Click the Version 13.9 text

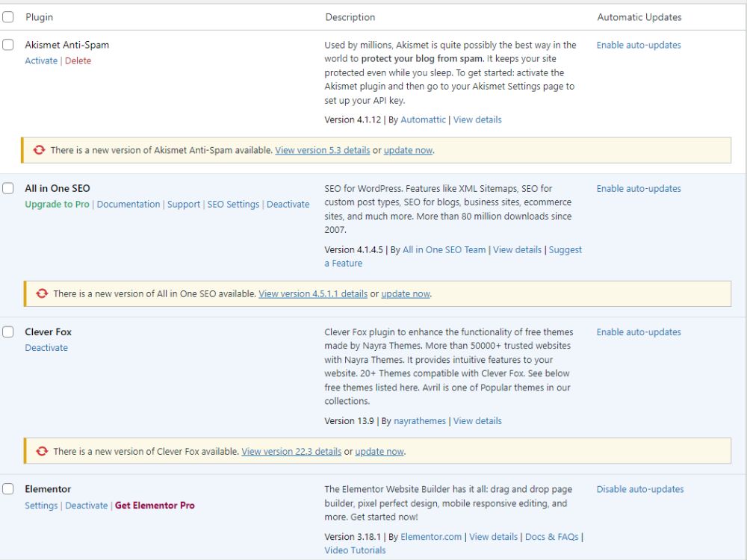coord(349,421)
